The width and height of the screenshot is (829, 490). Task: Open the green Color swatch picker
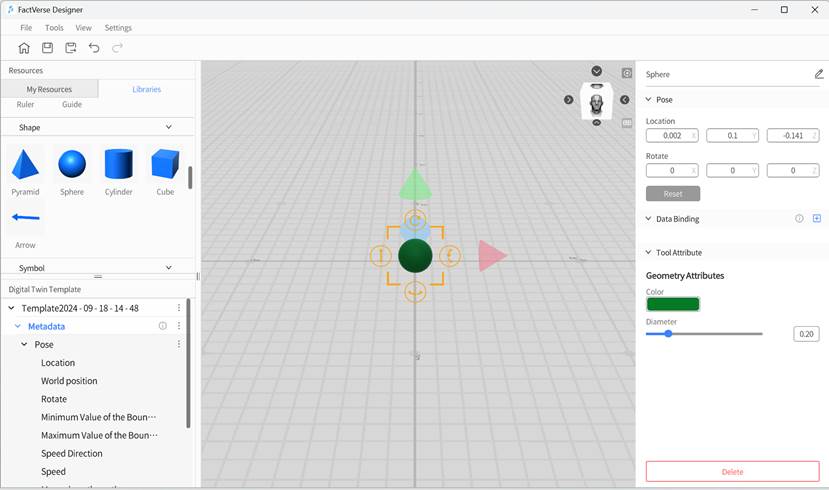coord(673,304)
